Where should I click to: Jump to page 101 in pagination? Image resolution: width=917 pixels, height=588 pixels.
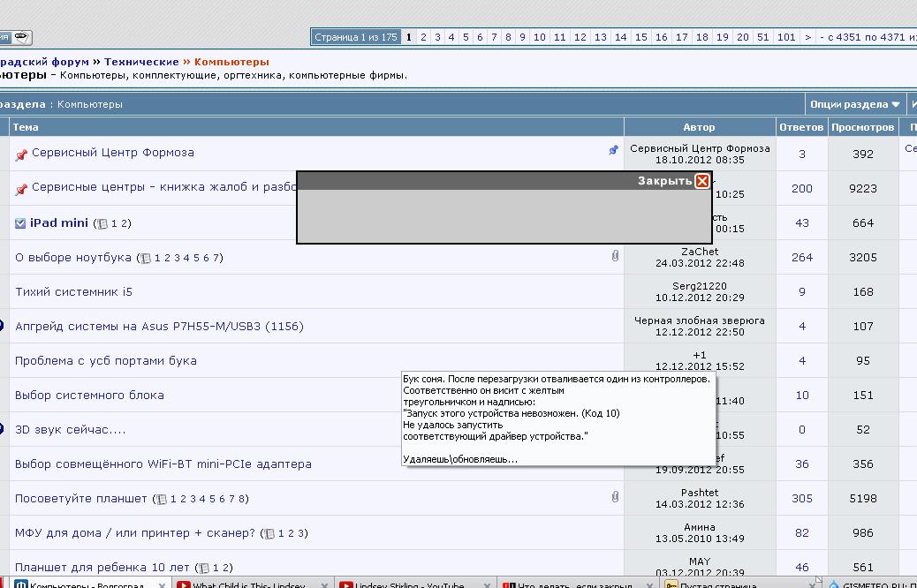[786, 37]
